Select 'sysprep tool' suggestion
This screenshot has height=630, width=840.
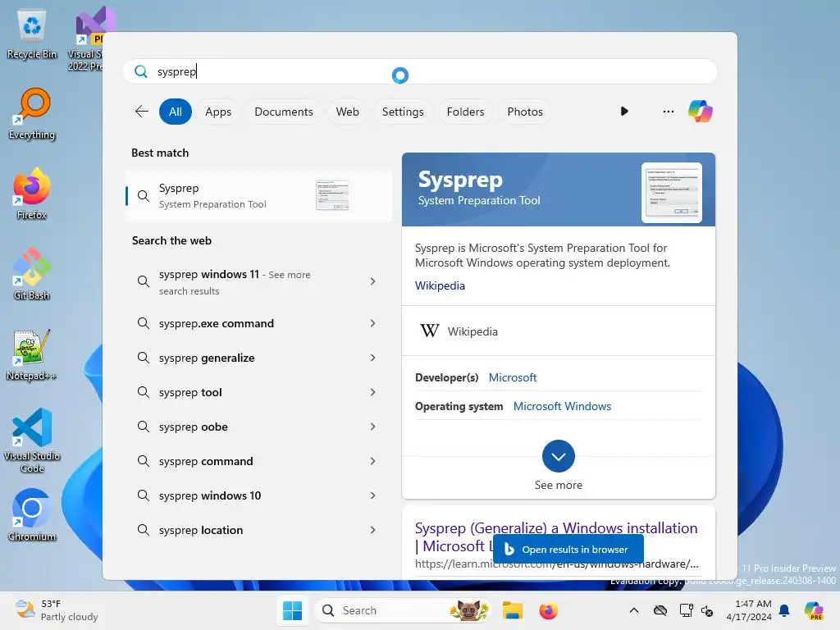click(258, 392)
